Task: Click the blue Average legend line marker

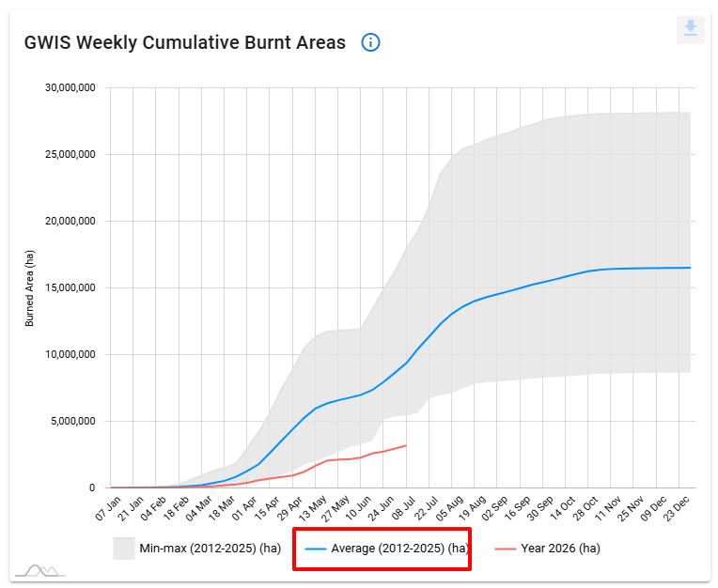Action: point(315,549)
